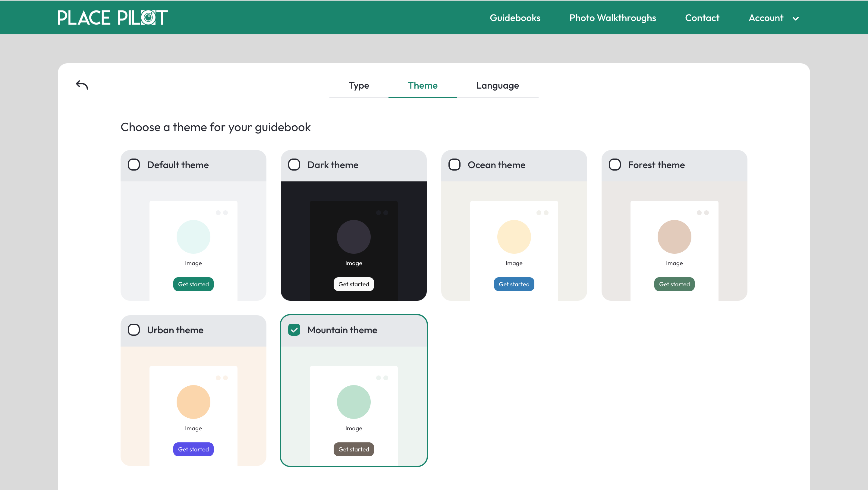Click the Forest theme preview circle
The image size is (868, 490).
(x=674, y=237)
